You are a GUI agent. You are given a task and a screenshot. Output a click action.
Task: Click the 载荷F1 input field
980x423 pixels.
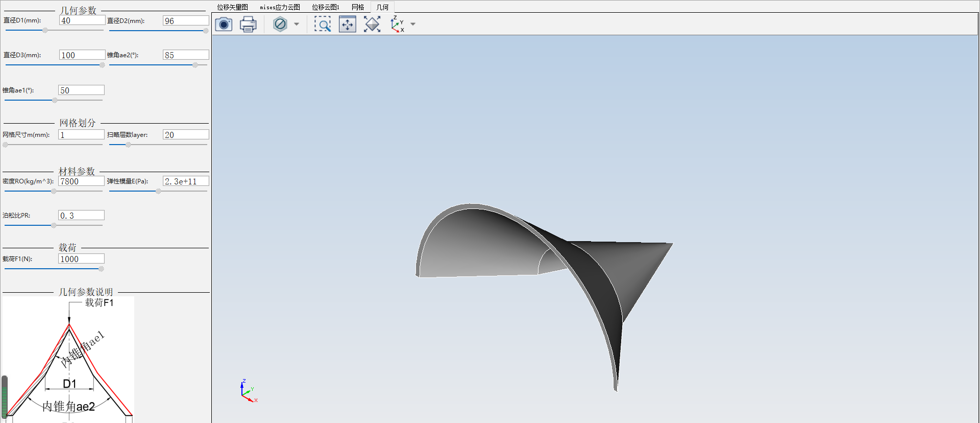[x=81, y=258]
